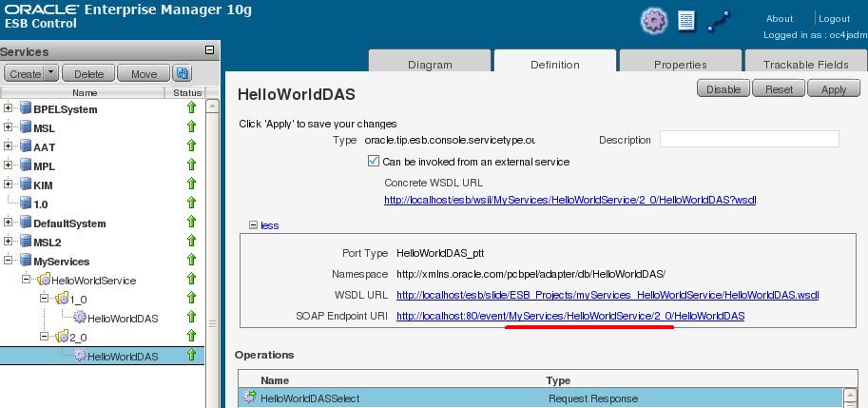Click the MPL system database icon
Image resolution: width=868 pixels, height=408 pixels.
click(x=26, y=165)
